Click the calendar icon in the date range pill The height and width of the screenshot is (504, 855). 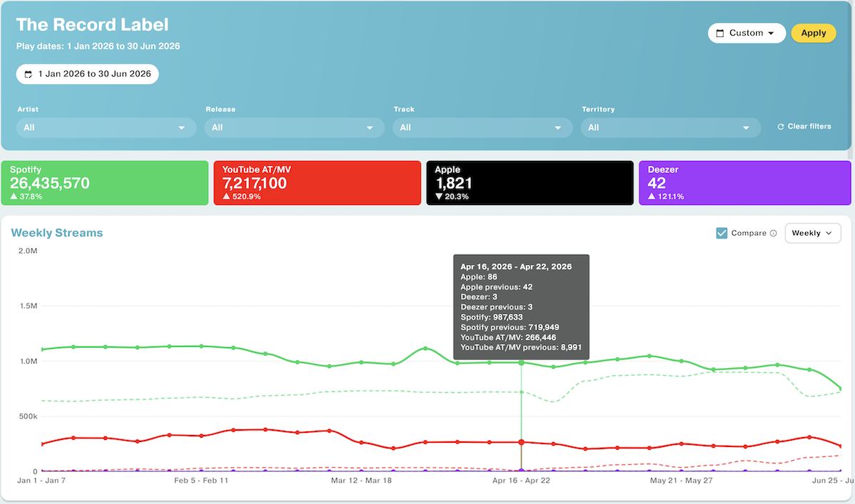(28, 74)
